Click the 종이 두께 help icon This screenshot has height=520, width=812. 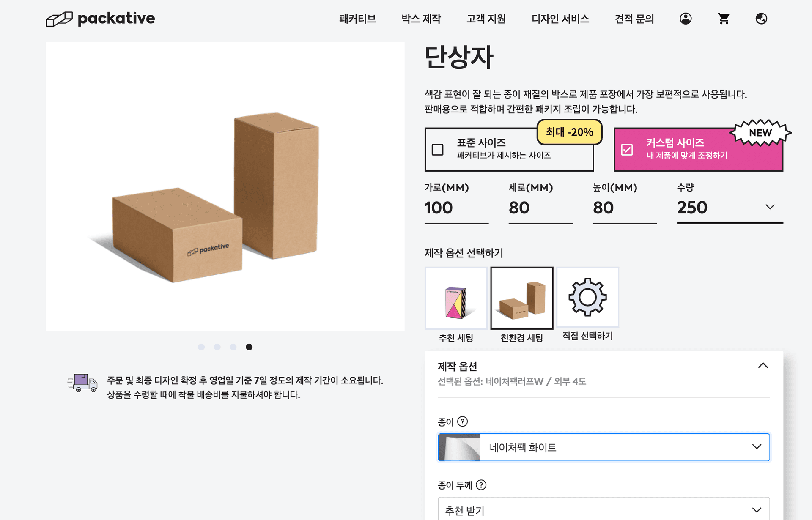pos(481,485)
